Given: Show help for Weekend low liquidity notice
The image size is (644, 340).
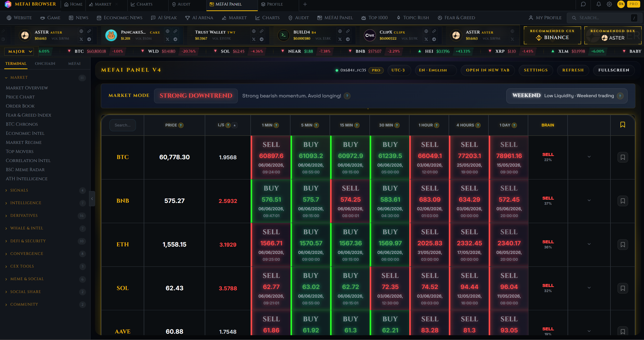Looking at the screenshot, I should tap(620, 96).
